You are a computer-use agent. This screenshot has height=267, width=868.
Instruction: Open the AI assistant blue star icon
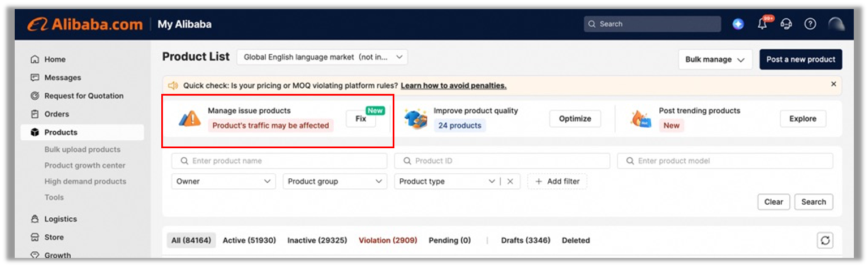[x=738, y=24]
